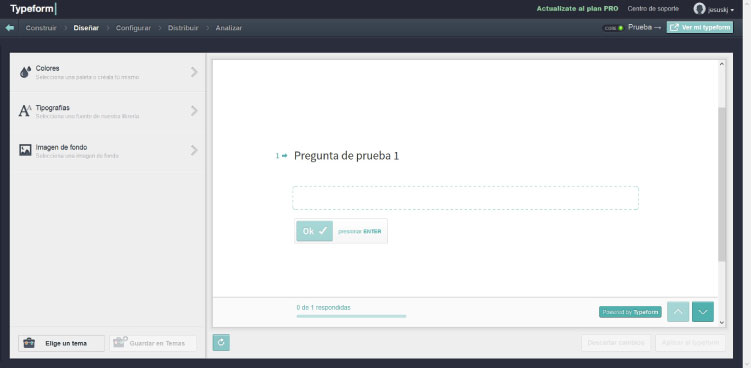Click the Tipografías letter icon
Viewport: 751px width, 368px height.
(x=25, y=111)
